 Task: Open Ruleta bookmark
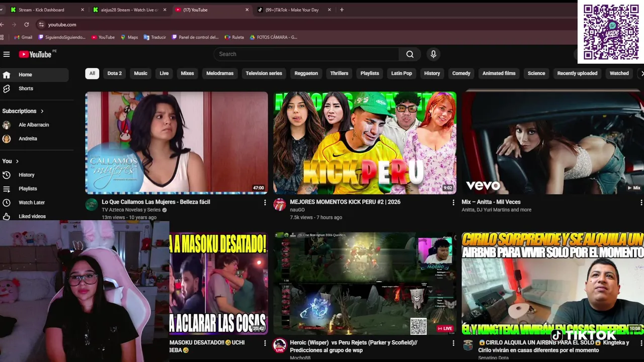234,37
